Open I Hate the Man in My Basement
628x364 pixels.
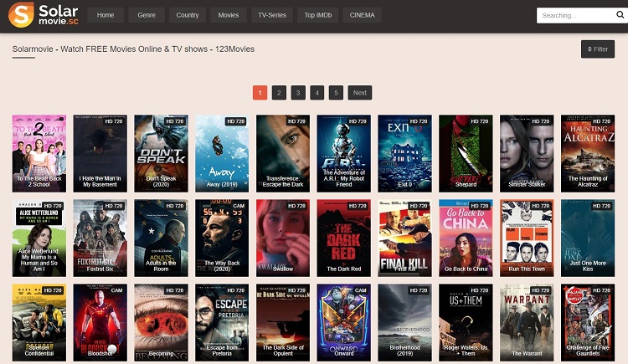pyautogui.click(x=100, y=153)
